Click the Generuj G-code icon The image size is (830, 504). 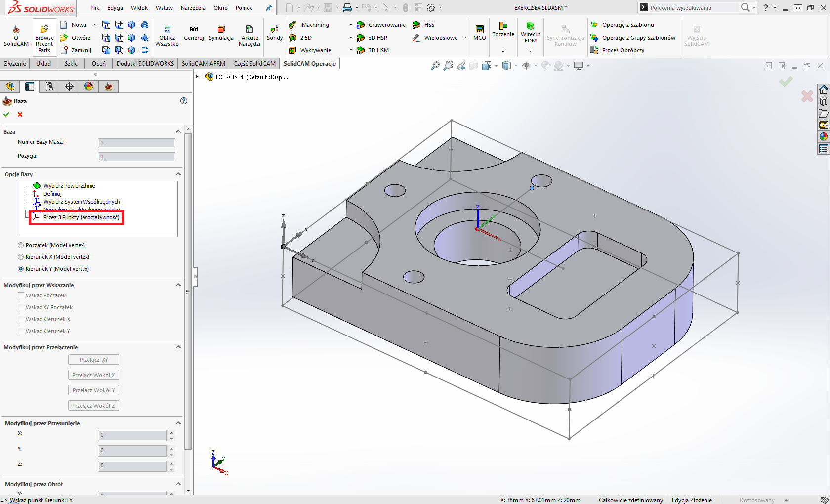(194, 33)
